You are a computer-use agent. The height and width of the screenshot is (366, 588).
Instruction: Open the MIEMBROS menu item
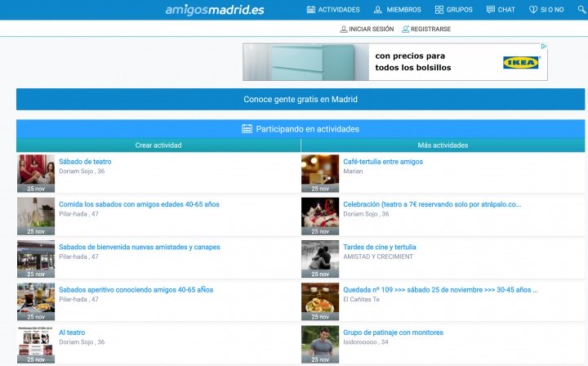tap(404, 10)
